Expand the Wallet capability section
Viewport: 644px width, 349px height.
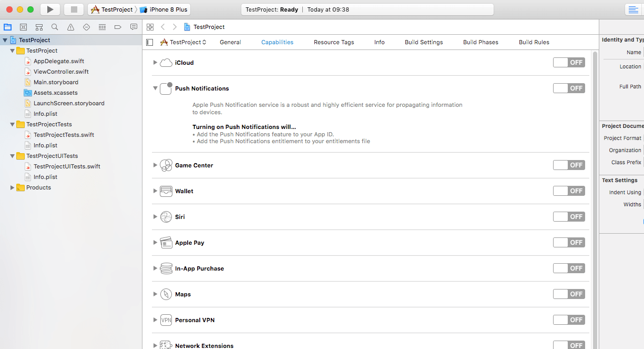tap(155, 191)
